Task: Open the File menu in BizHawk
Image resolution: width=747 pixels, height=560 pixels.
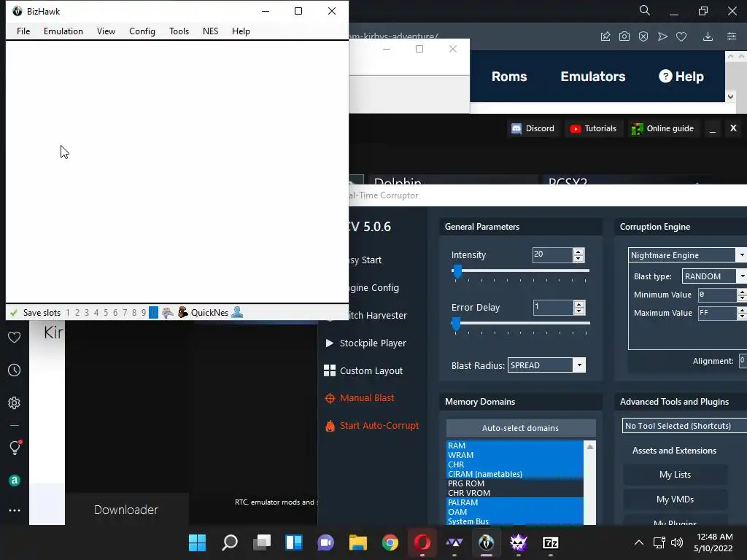Action: coord(23,31)
